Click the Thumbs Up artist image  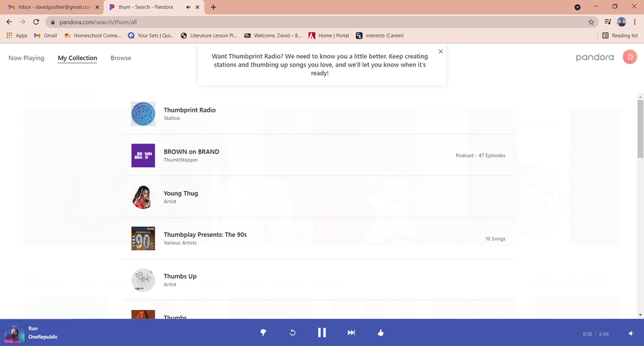[143, 280]
